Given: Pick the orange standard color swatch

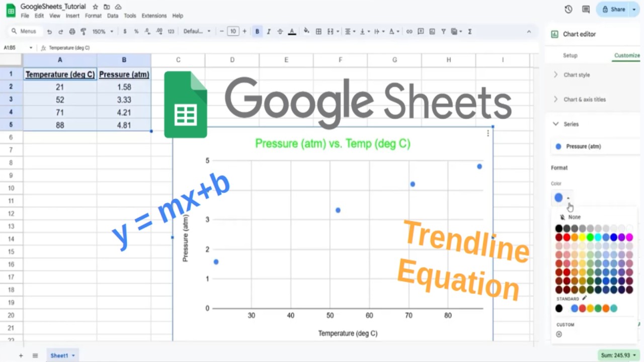Looking at the screenshot, I should (606, 308).
